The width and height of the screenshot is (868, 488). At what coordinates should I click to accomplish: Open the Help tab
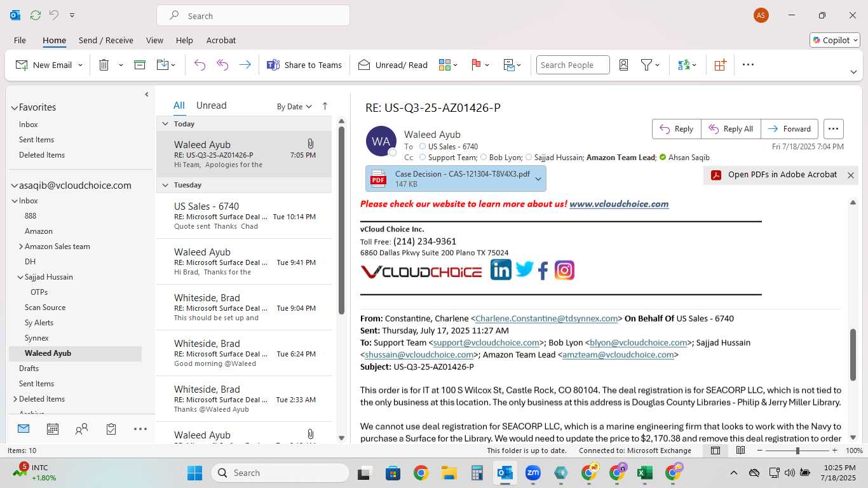click(184, 40)
